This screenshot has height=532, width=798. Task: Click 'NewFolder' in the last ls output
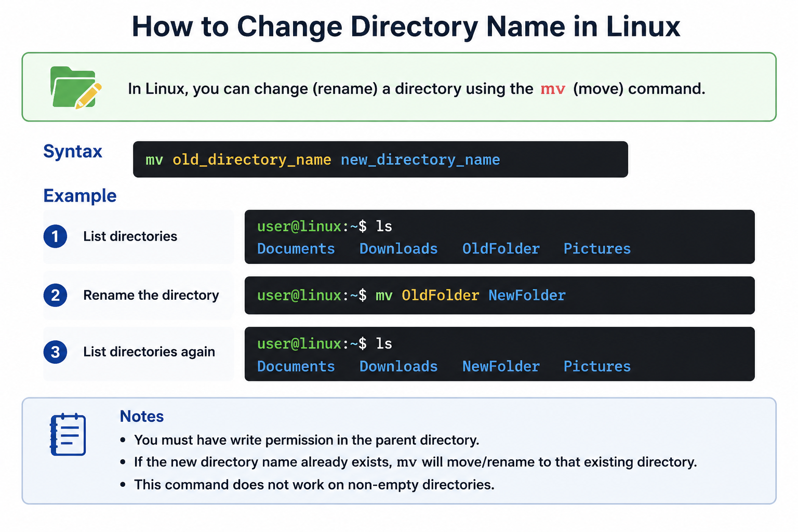501,366
